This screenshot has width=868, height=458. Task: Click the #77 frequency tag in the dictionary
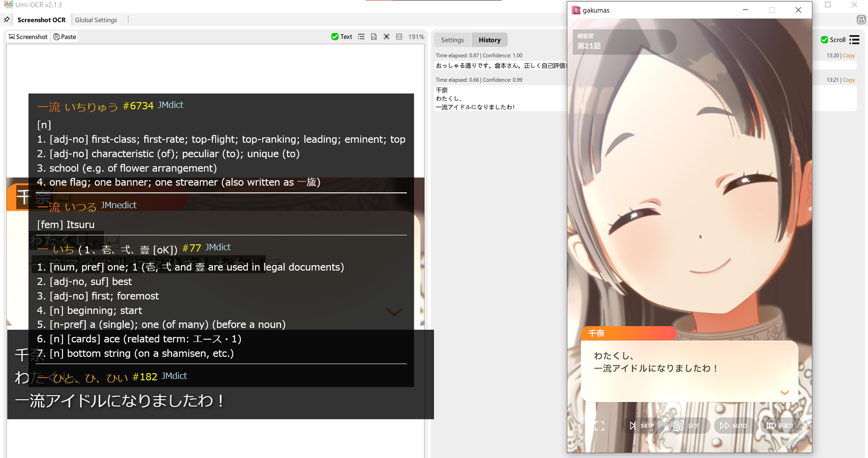coord(192,248)
